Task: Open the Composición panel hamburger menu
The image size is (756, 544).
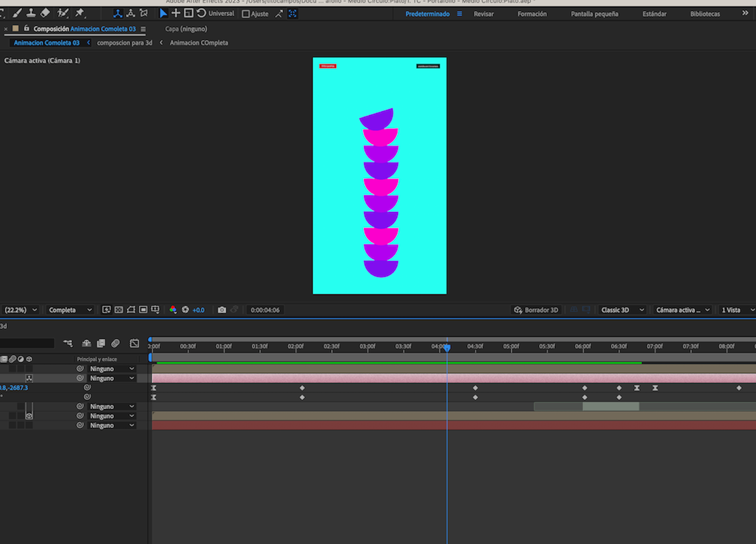Action: pos(143,29)
